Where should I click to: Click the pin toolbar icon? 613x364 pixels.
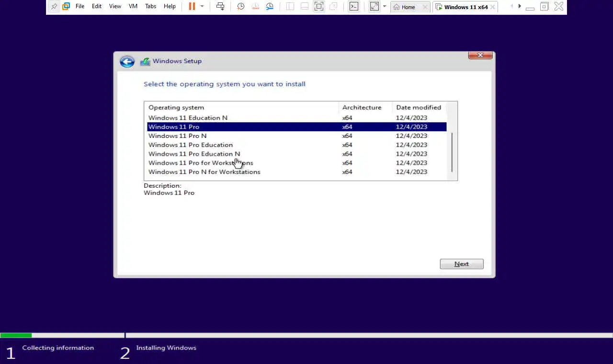pos(54,7)
